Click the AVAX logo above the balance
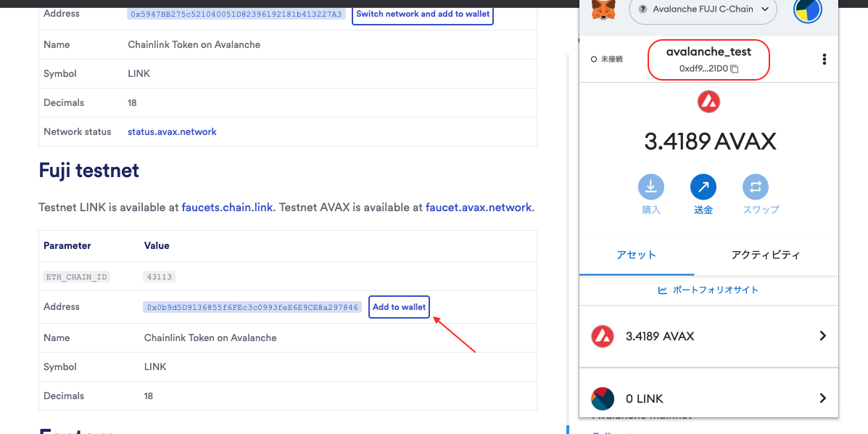The image size is (868, 434). (708, 102)
